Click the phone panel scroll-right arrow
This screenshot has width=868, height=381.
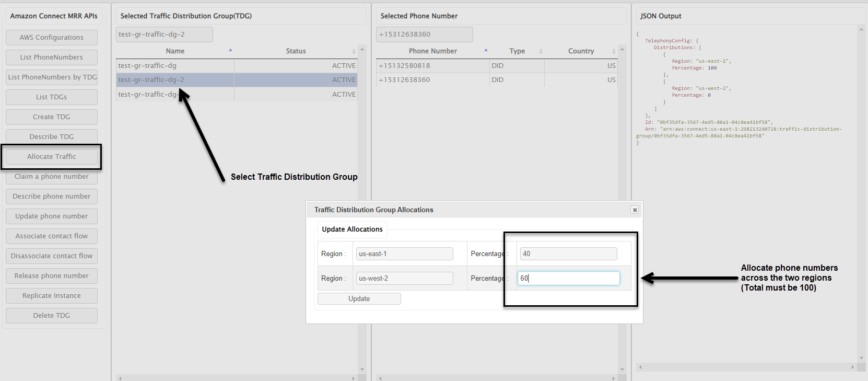(613, 378)
